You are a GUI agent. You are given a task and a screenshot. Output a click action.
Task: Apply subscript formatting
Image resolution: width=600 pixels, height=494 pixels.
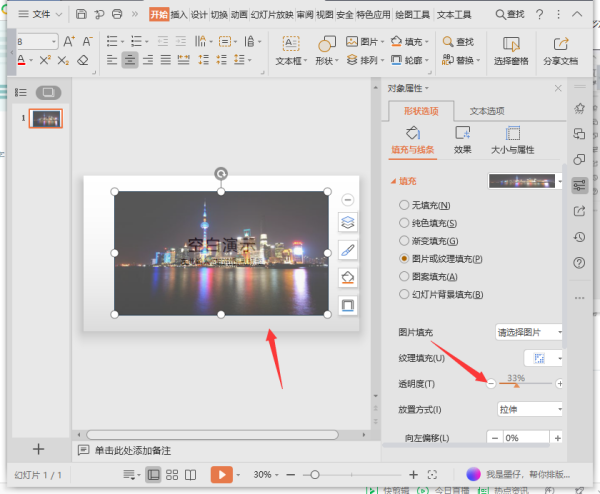click(x=63, y=60)
